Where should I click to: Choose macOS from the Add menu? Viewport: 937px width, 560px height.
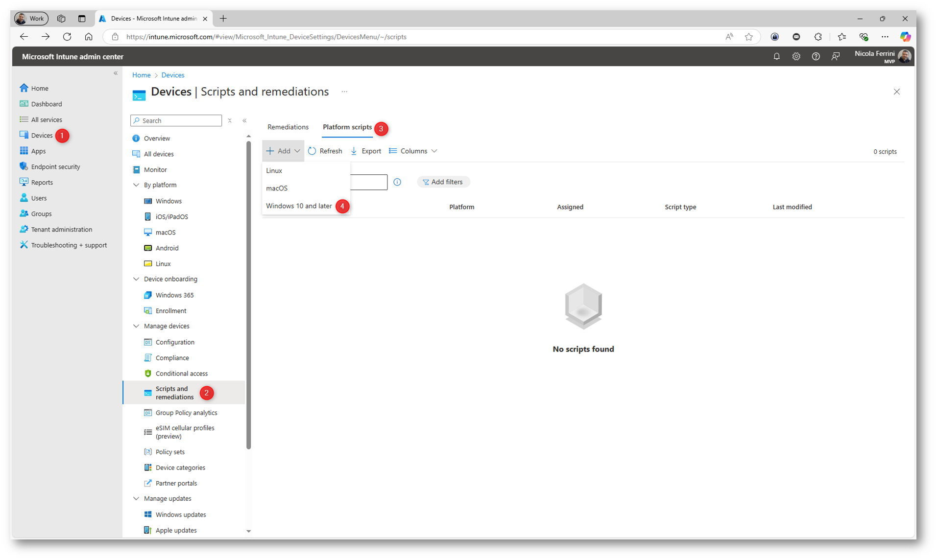point(306,188)
